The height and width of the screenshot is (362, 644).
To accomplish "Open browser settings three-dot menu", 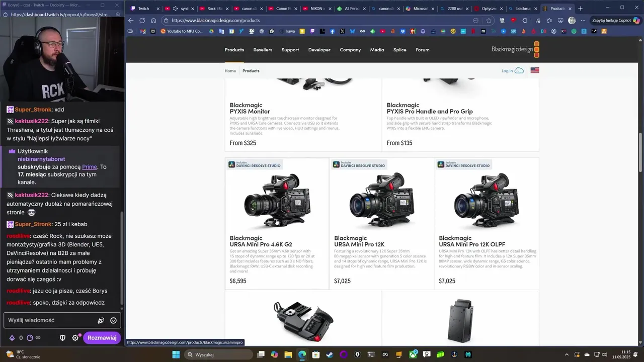I will (x=583, y=20).
